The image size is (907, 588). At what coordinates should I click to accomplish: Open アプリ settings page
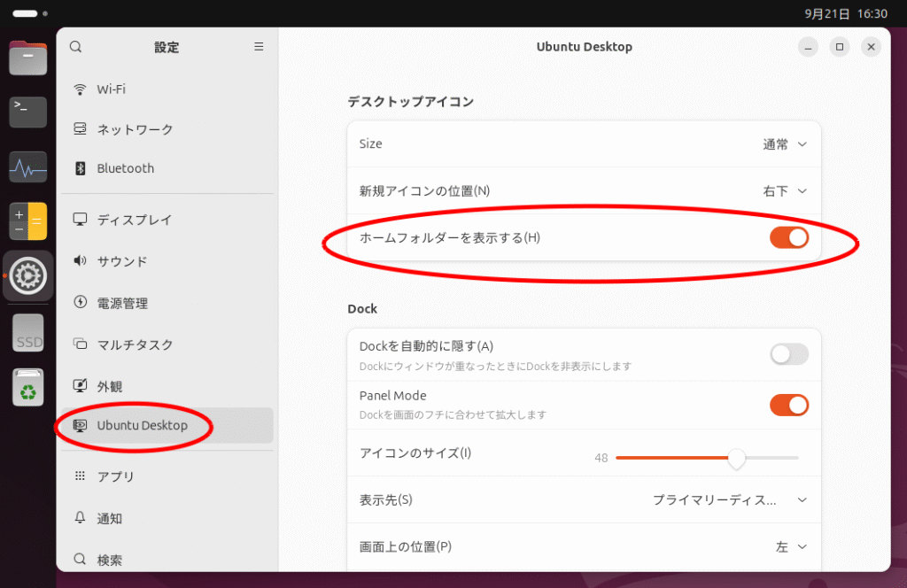click(x=167, y=476)
